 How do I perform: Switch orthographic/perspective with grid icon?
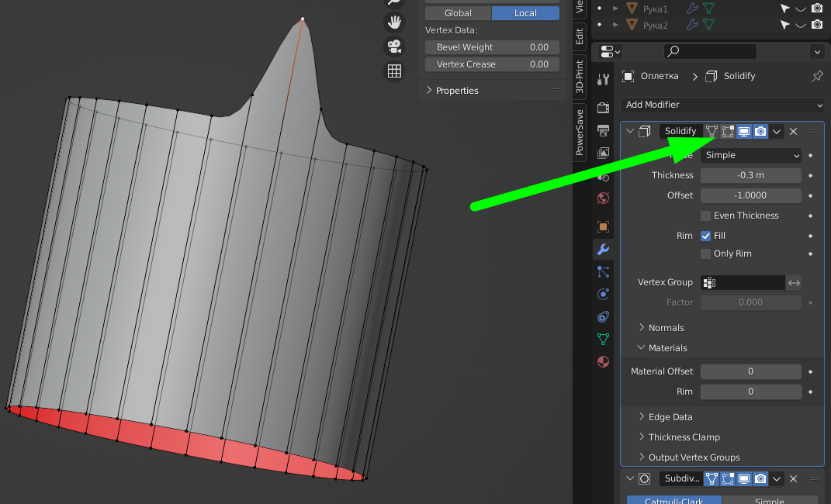pos(394,71)
